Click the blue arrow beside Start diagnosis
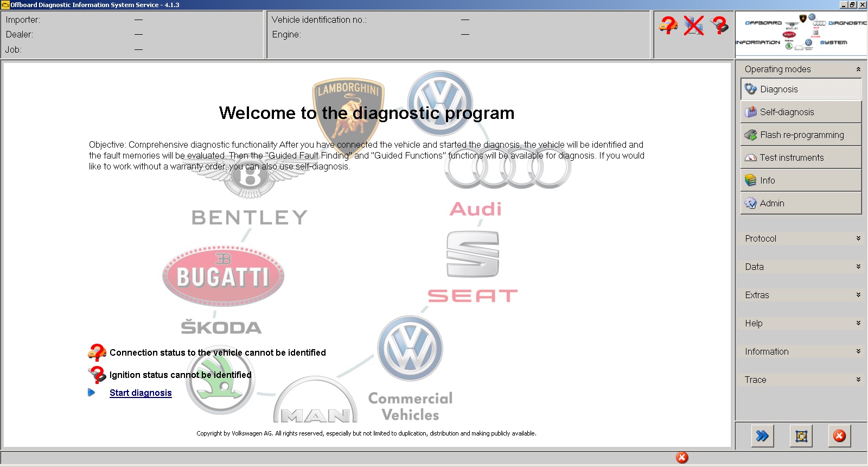868x467 pixels. tap(91, 393)
